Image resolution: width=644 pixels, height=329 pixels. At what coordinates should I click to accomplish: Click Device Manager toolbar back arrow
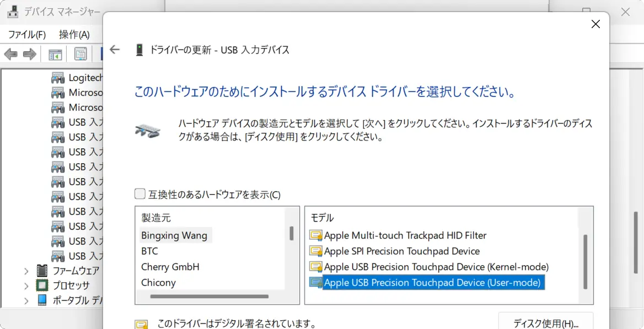10,54
